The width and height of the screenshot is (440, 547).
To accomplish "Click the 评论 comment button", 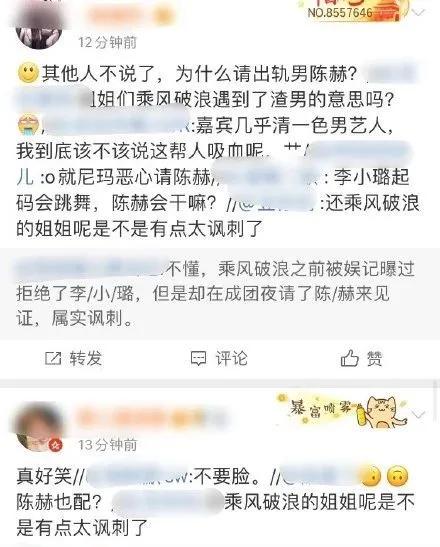I will click(x=219, y=358).
